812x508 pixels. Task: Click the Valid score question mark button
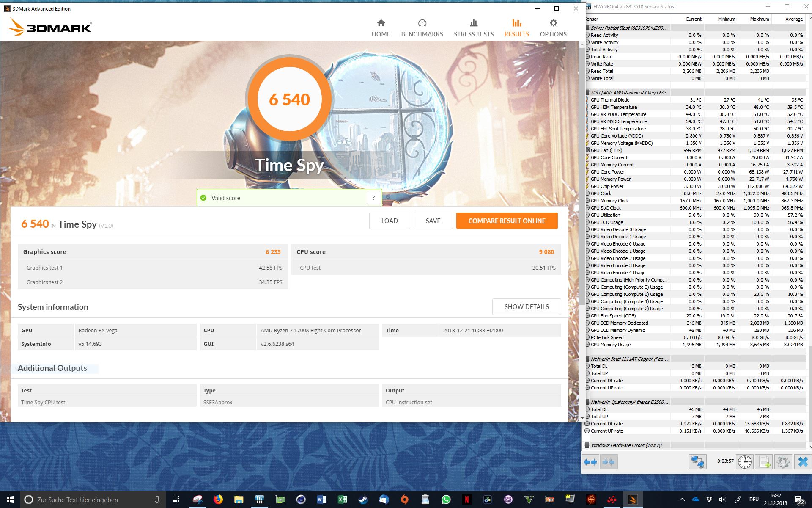tap(373, 198)
